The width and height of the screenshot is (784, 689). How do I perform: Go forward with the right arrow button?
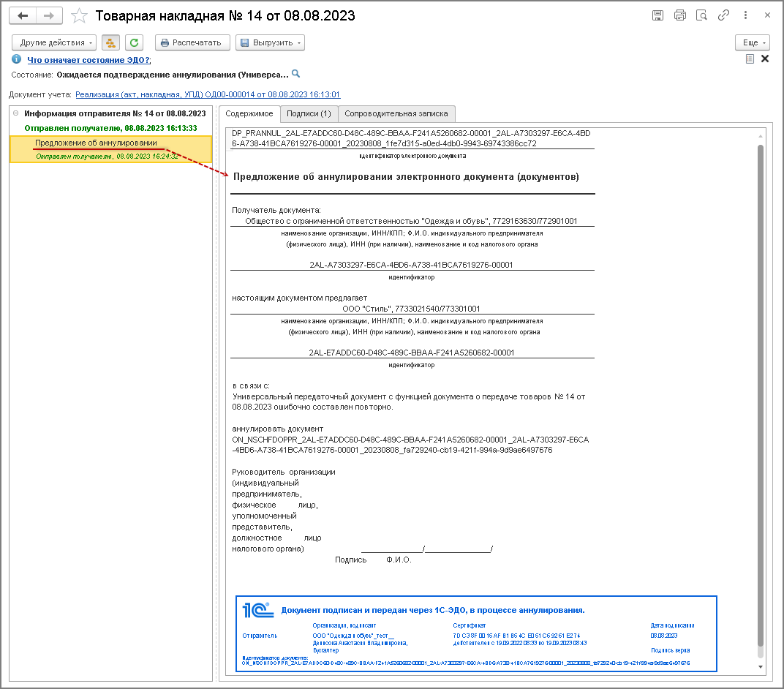(49, 15)
